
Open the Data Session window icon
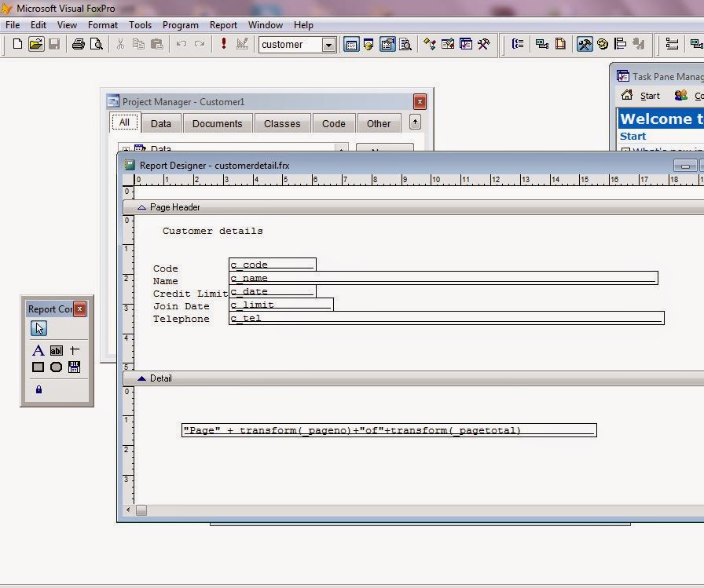click(369, 44)
